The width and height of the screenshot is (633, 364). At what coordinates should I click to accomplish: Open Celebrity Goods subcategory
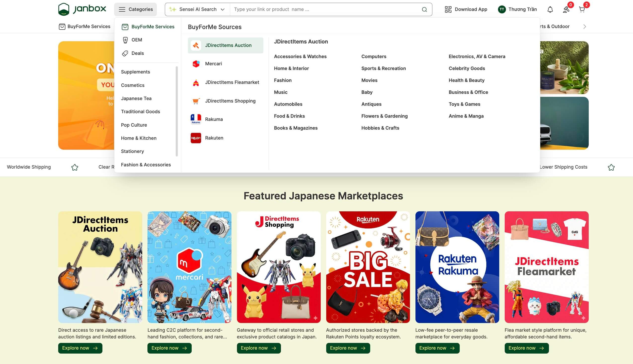pyautogui.click(x=467, y=69)
